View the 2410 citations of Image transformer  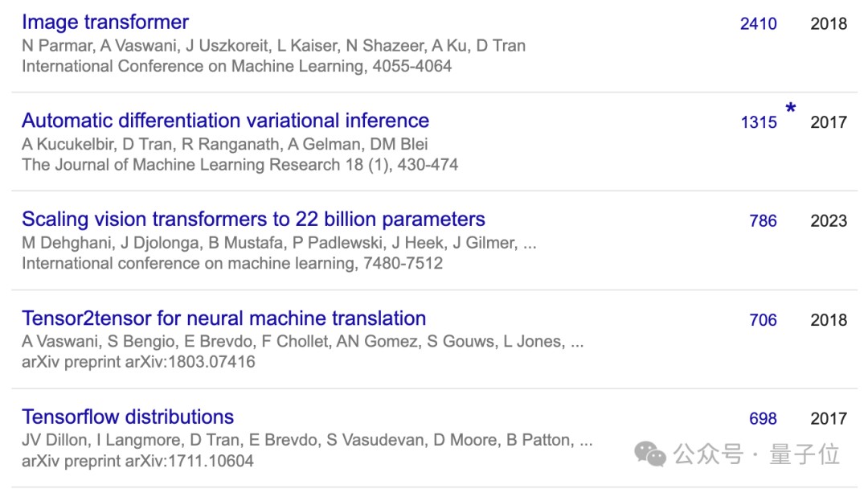point(758,23)
